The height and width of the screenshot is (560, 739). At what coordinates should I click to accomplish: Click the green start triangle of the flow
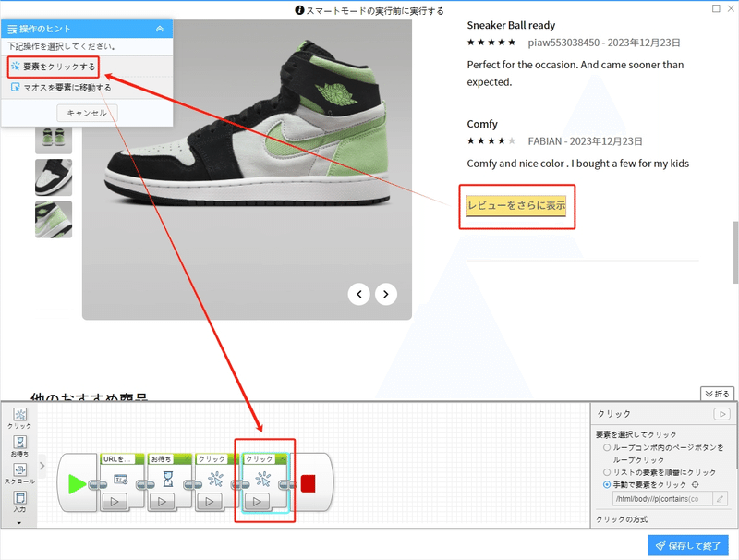pos(77,484)
